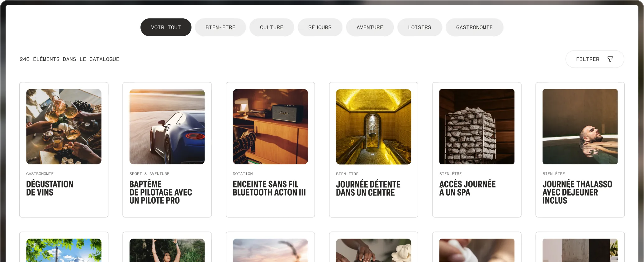Viewport: 644px width, 262px height.
Task: Click BIEN-ÊTRE label above JOURNÉE DÉTENTE
Action: click(347, 174)
